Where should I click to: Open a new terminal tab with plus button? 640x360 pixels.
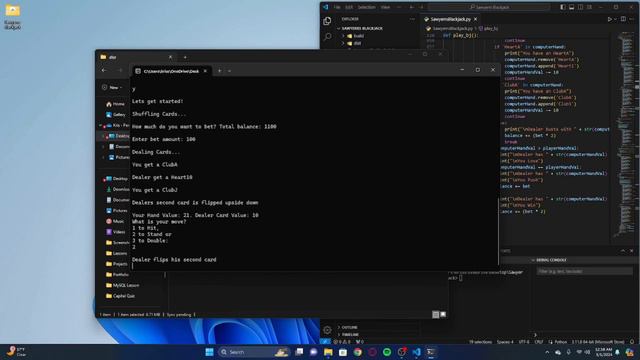coord(220,71)
